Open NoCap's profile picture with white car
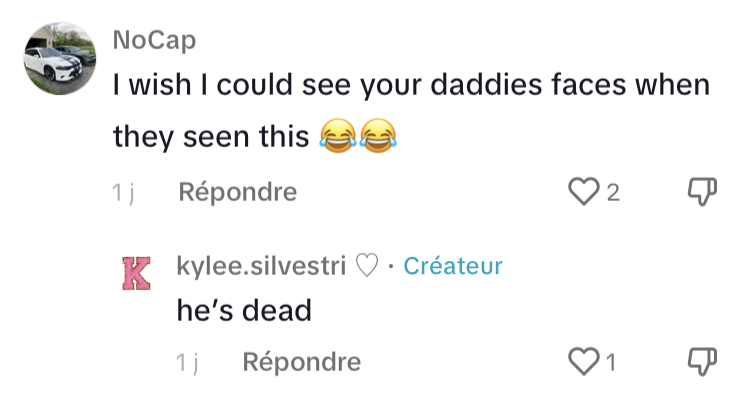 [60, 58]
